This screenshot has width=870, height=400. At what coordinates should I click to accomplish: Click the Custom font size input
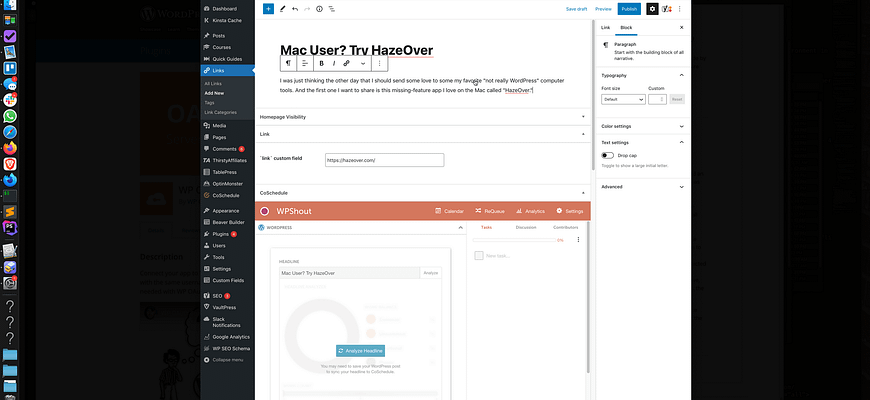[657, 99]
